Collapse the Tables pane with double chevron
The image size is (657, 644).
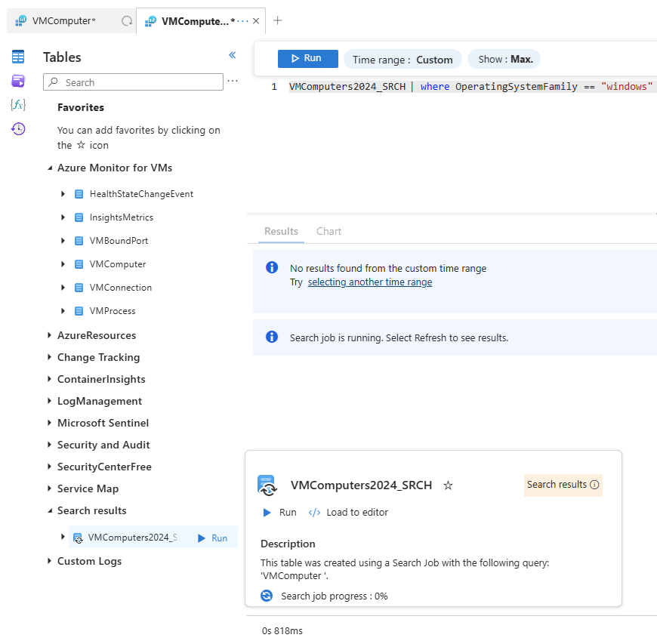click(233, 55)
